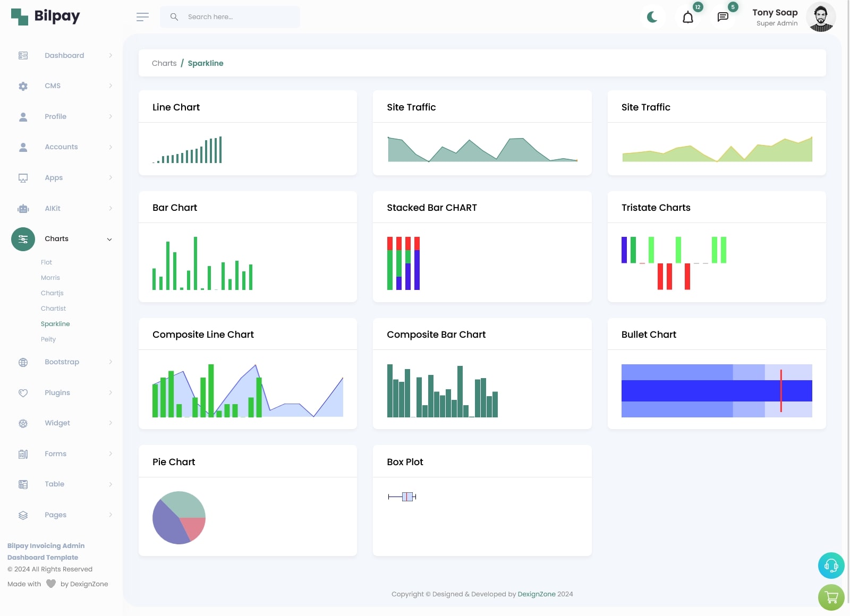Click the headset support floating button
850x616 pixels.
pos(831,566)
